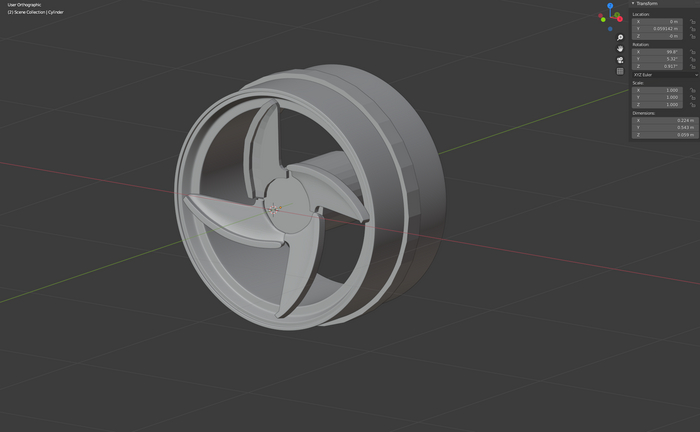700x432 pixels.
Task: Click the dark blue negative Z gizmo ball
Action: tap(610, 29)
